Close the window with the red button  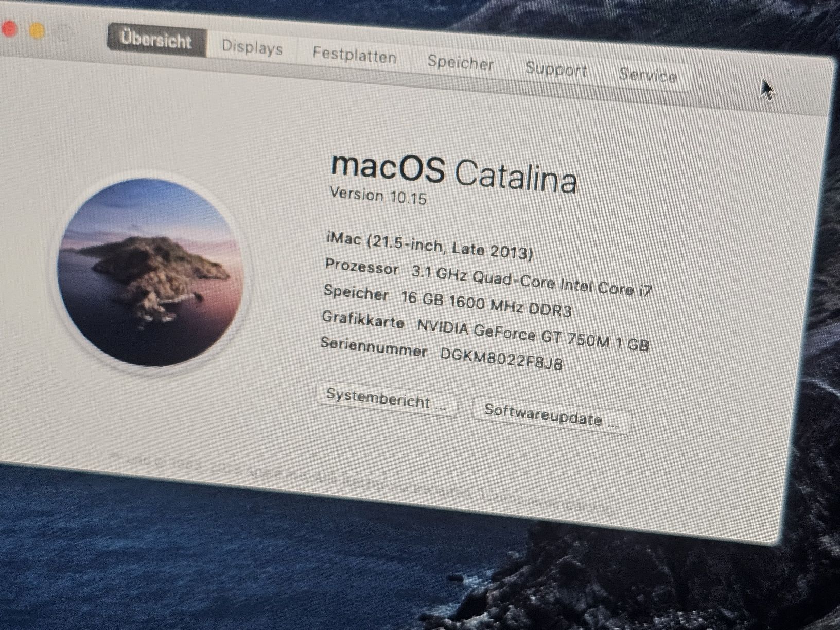(x=9, y=28)
